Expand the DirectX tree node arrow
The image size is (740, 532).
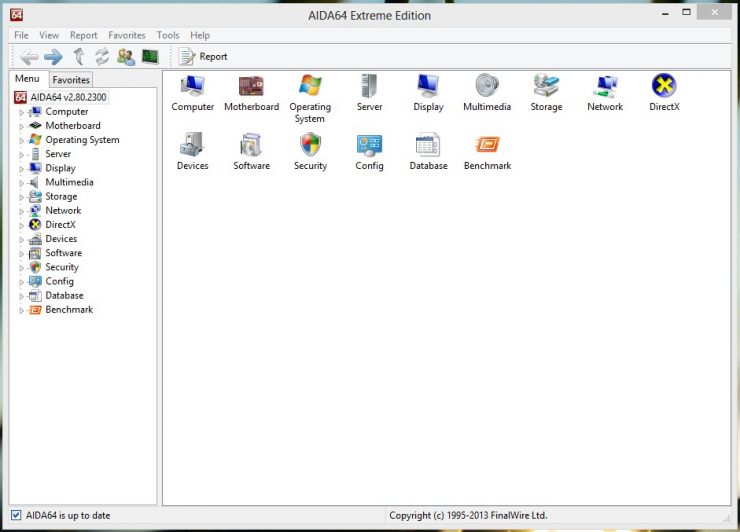(21, 226)
